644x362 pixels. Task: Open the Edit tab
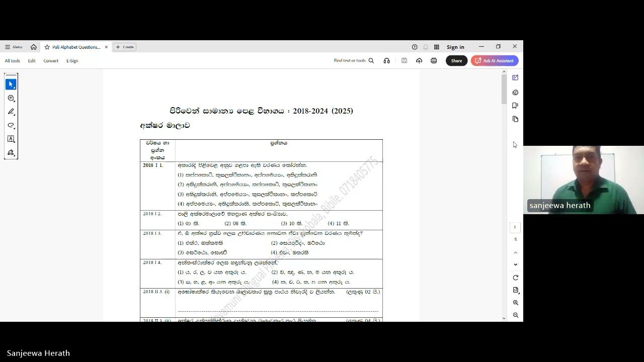click(x=32, y=61)
